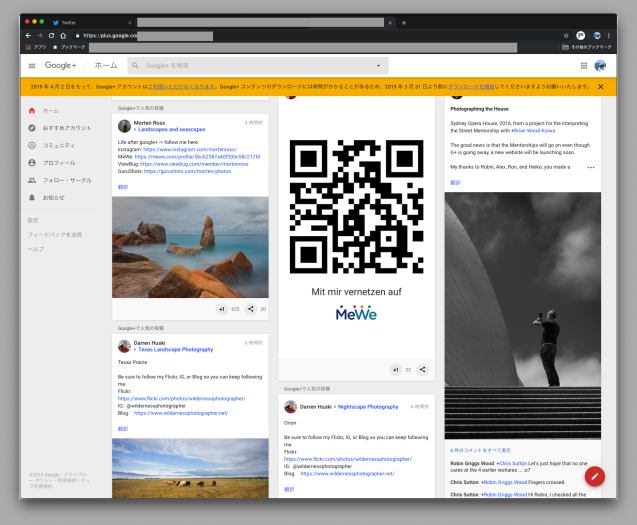Screen dimensions: 637x525
Task: Open Morten Ross's MeWe profile link
Action: (x=197, y=156)
